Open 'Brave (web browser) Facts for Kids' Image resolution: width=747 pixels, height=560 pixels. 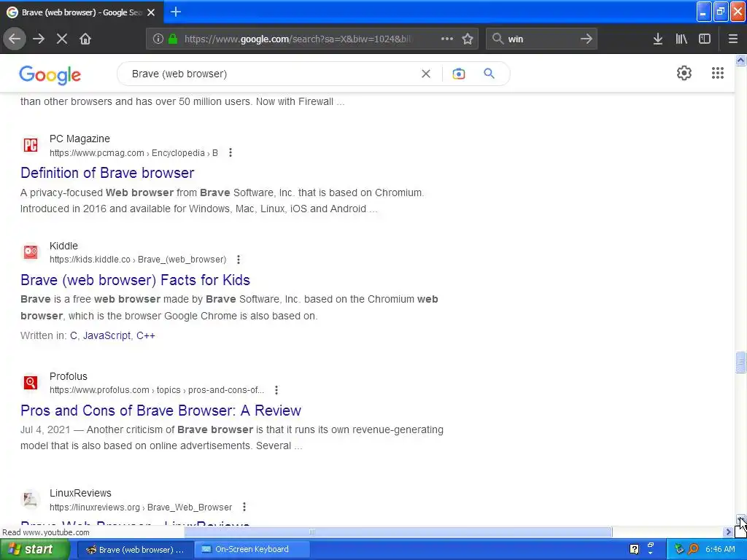[x=135, y=280]
